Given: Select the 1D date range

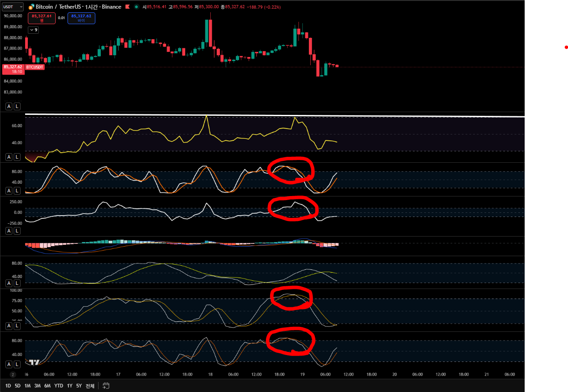Looking at the screenshot, I should pos(8,386).
